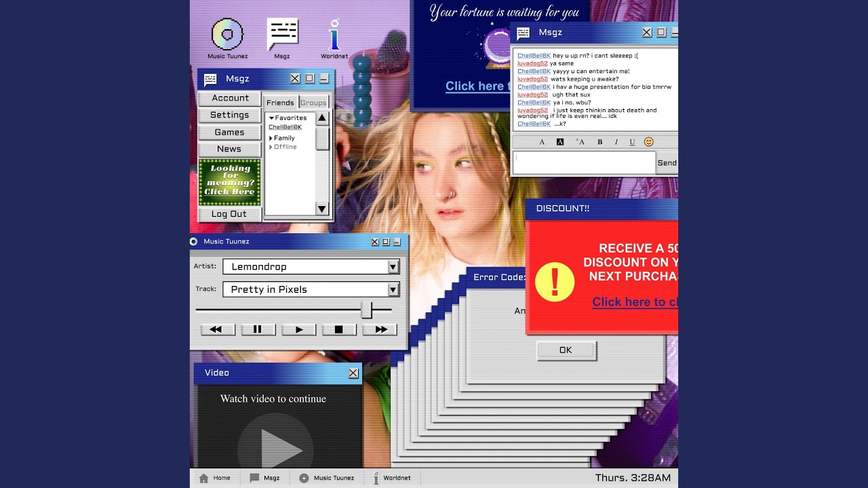Click the Music Tuunez track position slider
The height and width of the screenshot is (488, 868).
pos(366,310)
